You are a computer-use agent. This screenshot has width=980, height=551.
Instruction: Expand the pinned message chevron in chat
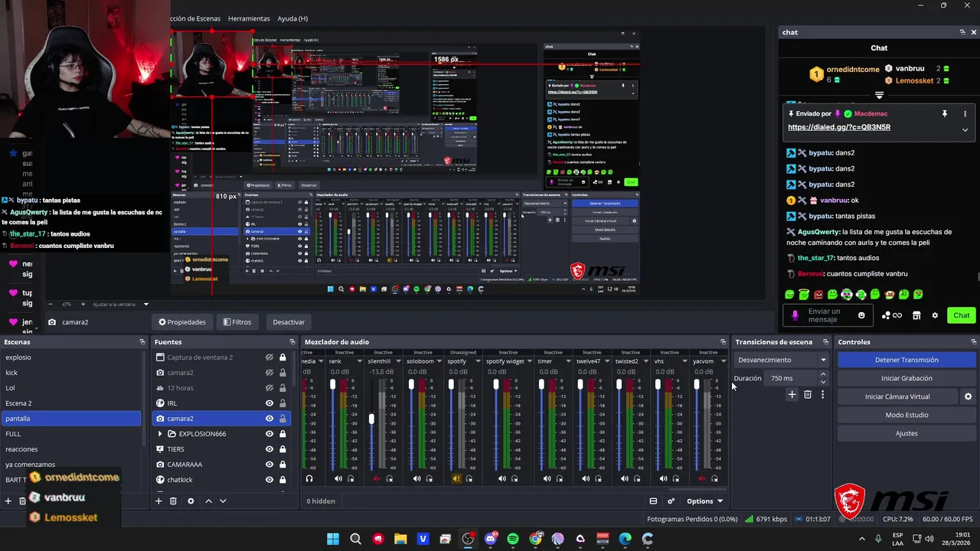965,130
